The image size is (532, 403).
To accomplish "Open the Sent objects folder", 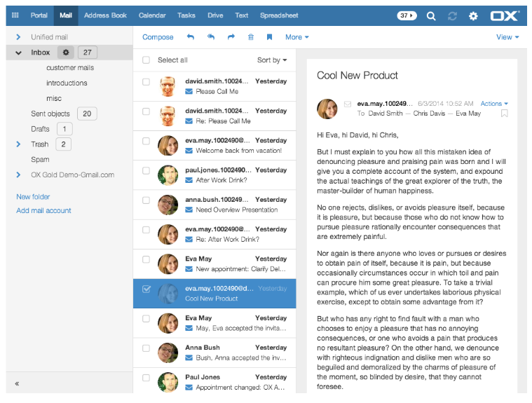I will [50, 114].
